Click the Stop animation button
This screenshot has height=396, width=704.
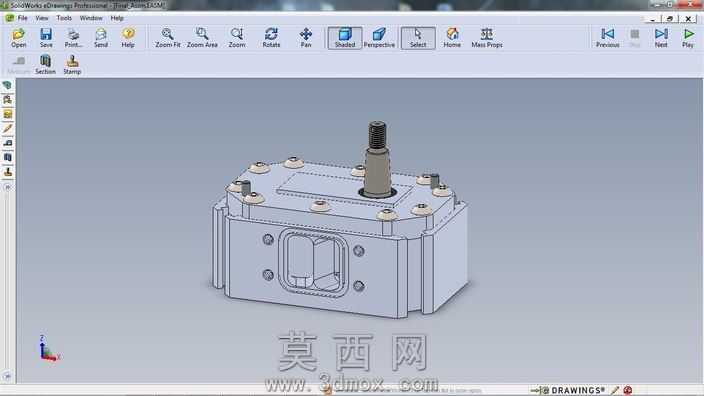pyautogui.click(x=634, y=38)
